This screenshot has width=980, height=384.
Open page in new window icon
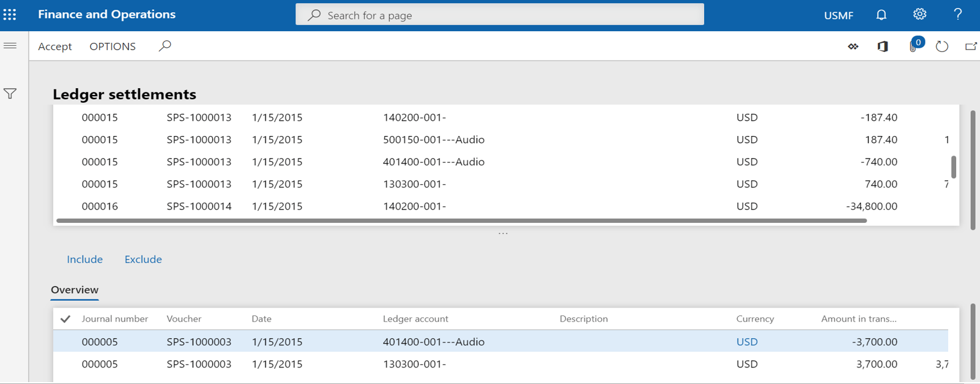click(x=971, y=47)
